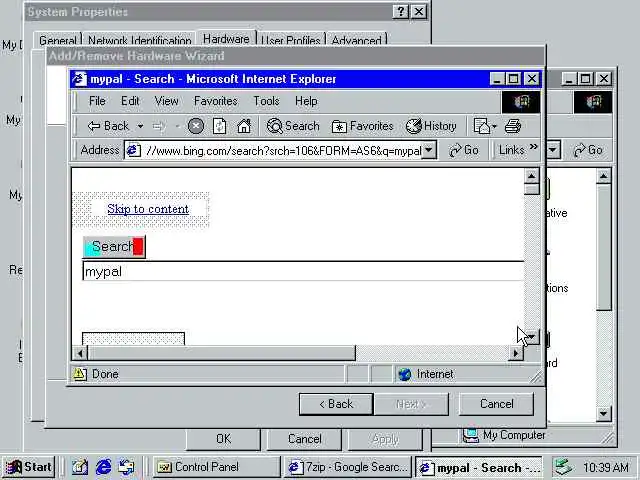Go back using the Back toolbar button
The width and height of the screenshot is (640, 480).
(x=108, y=126)
